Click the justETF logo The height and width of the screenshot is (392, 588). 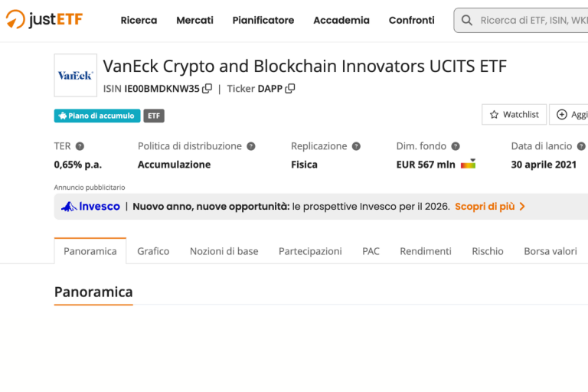tap(44, 20)
